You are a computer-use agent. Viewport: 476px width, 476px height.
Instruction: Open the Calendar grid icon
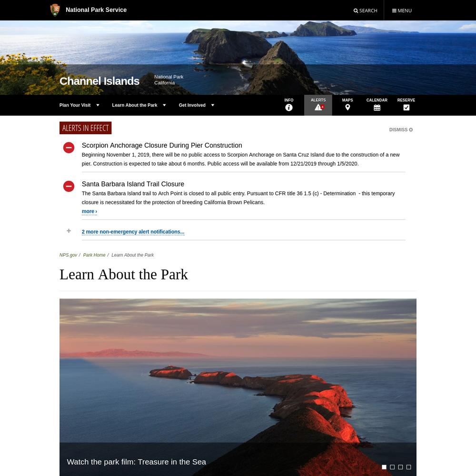pyautogui.click(x=377, y=108)
